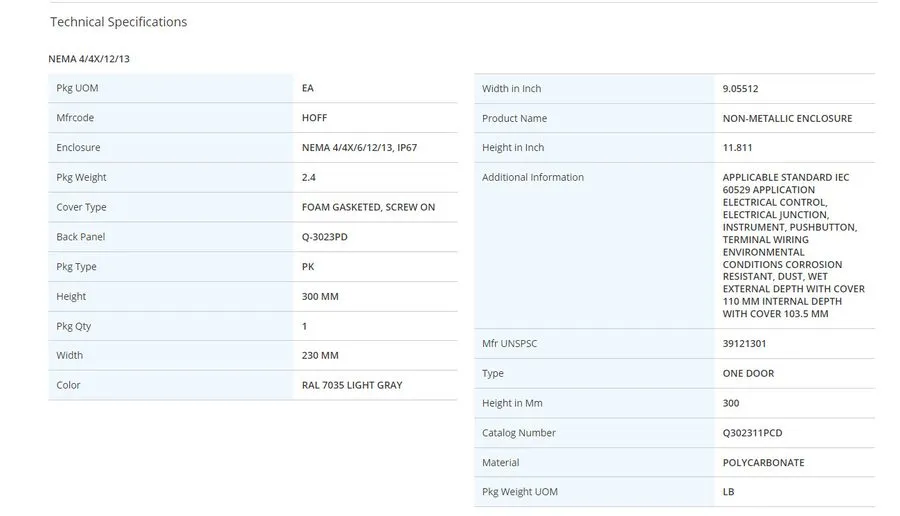Click the Pkg Qty label
The width and height of the screenshot is (900, 516).
73,326
